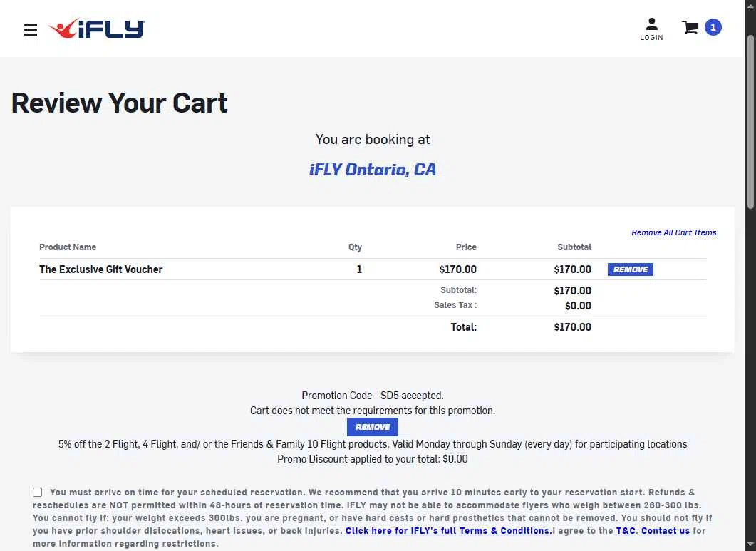Open the hamburger navigation menu
This screenshot has width=756, height=551.
(31, 30)
